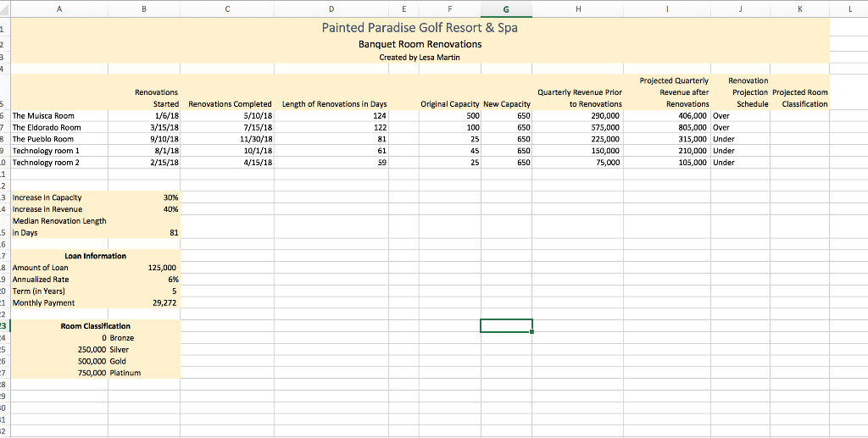The image size is (868, 438).
Task: Select projected revenue 406,000 cell
Action: (667, 115)
